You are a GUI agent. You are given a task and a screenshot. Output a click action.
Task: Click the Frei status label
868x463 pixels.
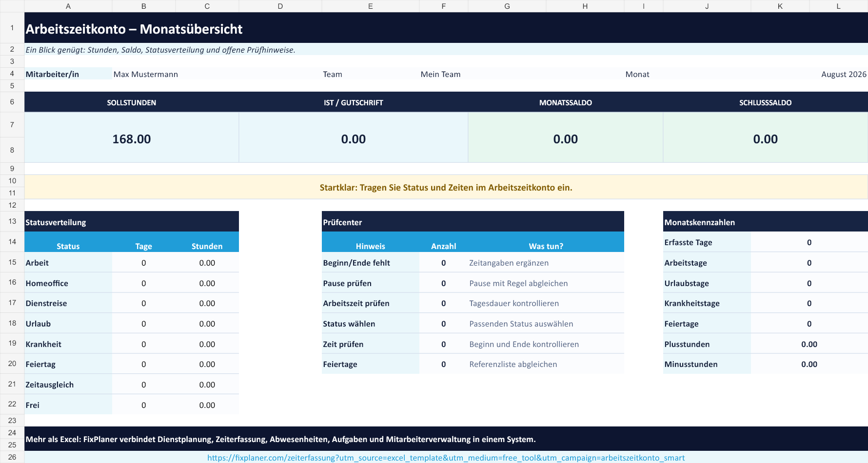[68, 405]
